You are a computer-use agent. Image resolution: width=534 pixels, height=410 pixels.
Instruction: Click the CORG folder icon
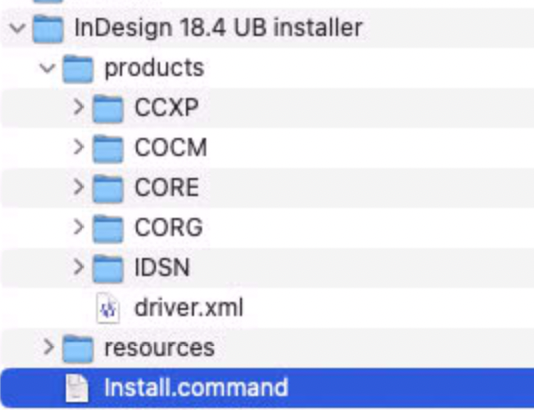pos(108,228)
